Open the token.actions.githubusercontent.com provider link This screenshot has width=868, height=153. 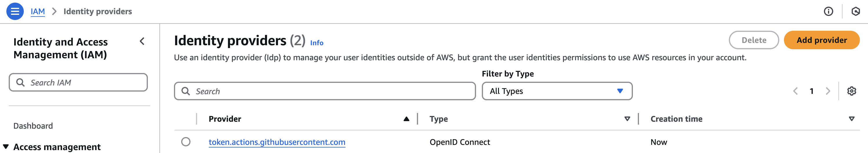(277, 142)
